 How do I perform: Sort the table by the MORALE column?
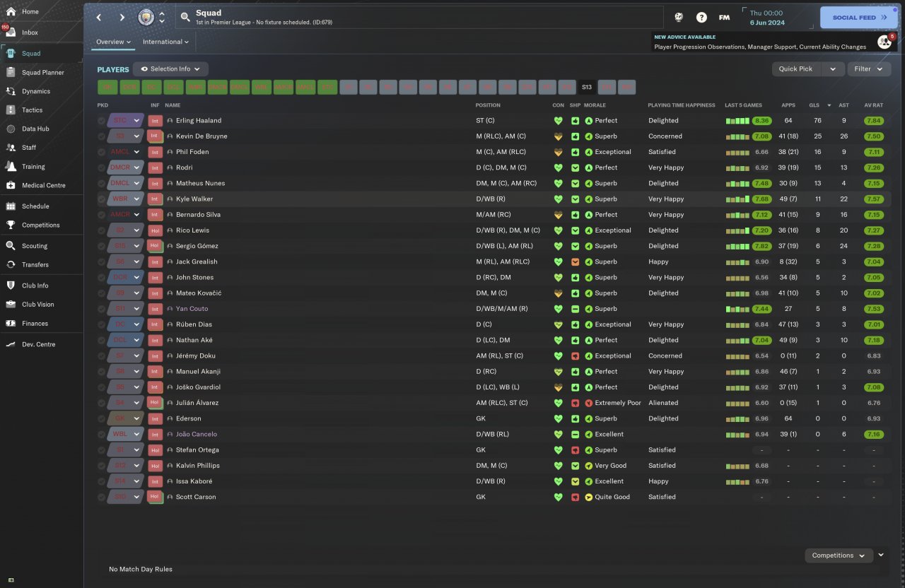point(595,105)
